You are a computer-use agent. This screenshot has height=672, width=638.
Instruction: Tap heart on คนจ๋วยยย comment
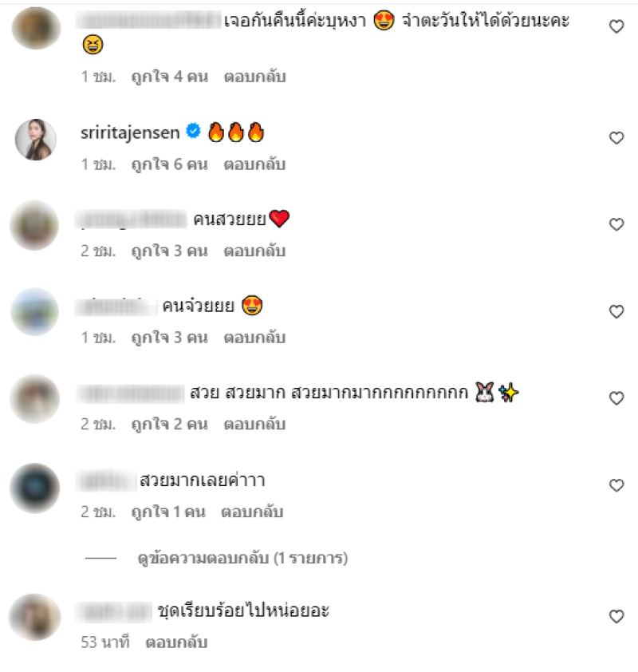pyautogui.click(x=616, y=311)
